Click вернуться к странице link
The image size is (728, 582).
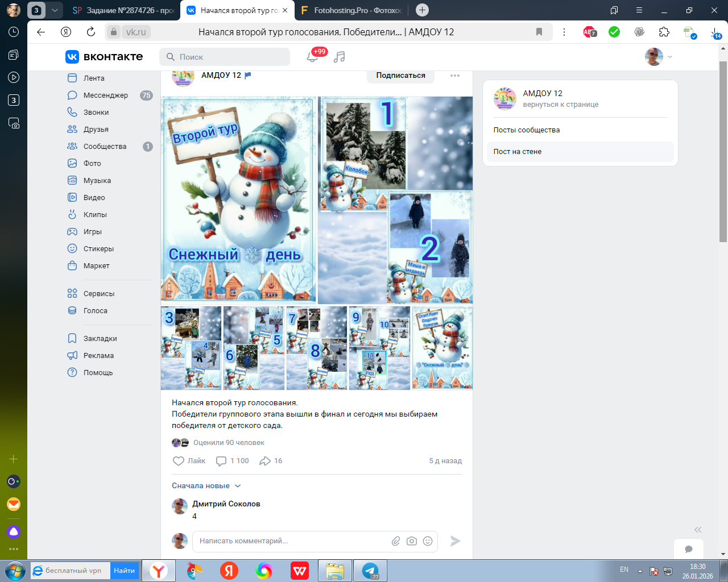[x=561, y=105]
